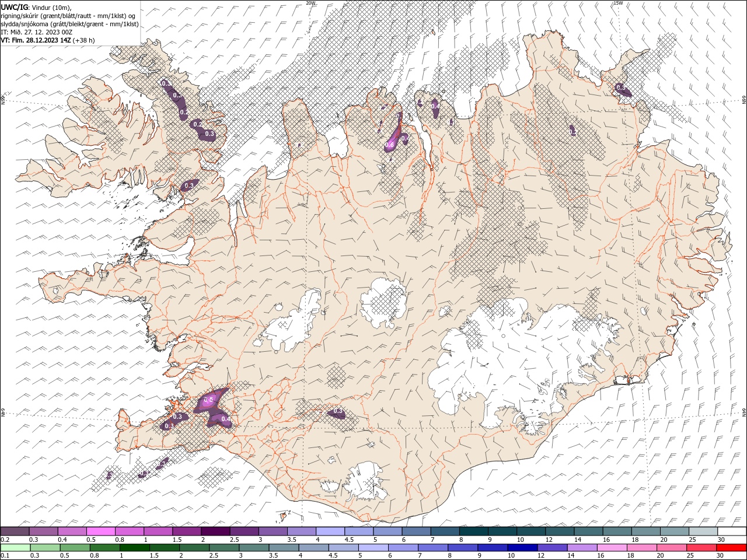Screen dimensions: 747x560
Task: Pick the dark teal 8–9 swatch, purple legend
Action: point(473,531)
